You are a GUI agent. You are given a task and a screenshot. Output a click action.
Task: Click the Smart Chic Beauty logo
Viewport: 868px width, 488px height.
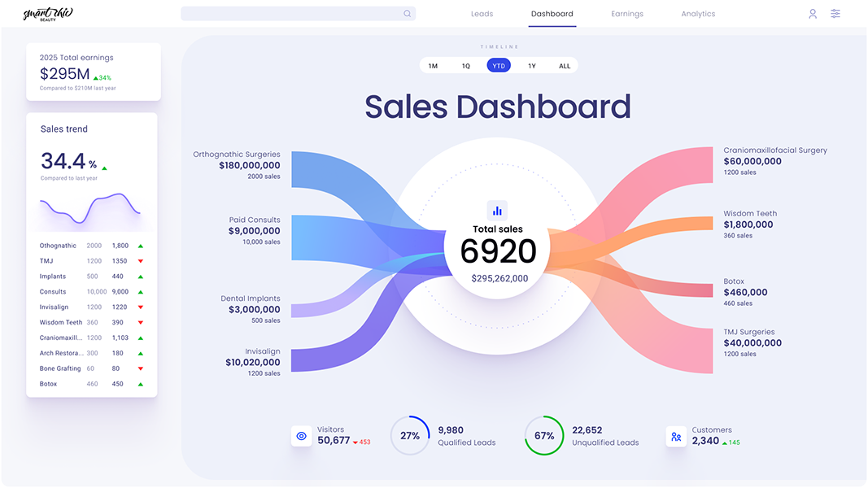46,14
